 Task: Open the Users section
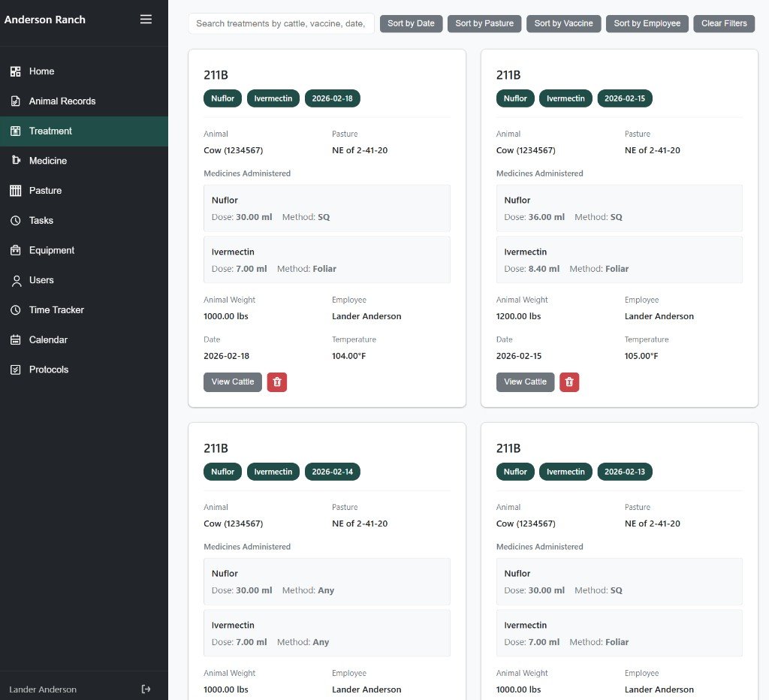[x=41, y=280]
